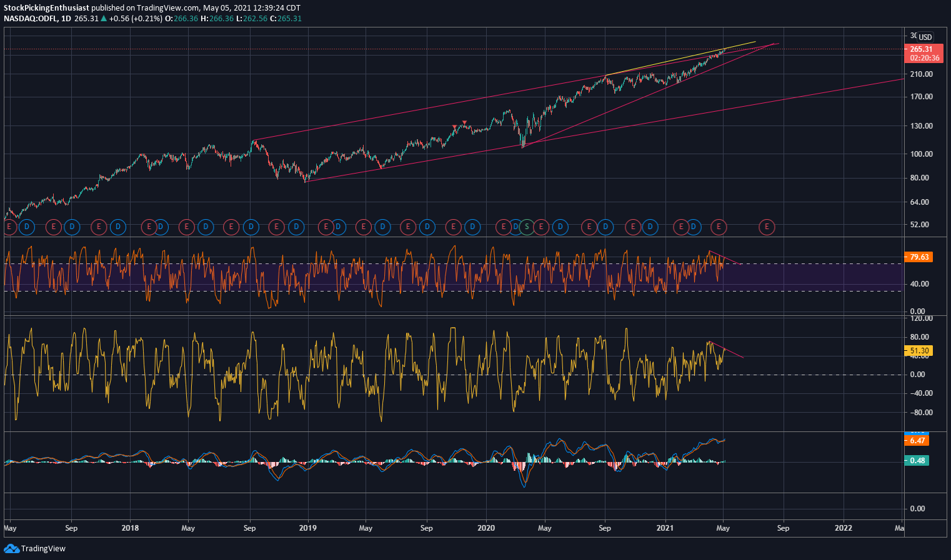Click the 2022 label on time axis
Screen dimensions: 951x560
[x=844, y=528]
